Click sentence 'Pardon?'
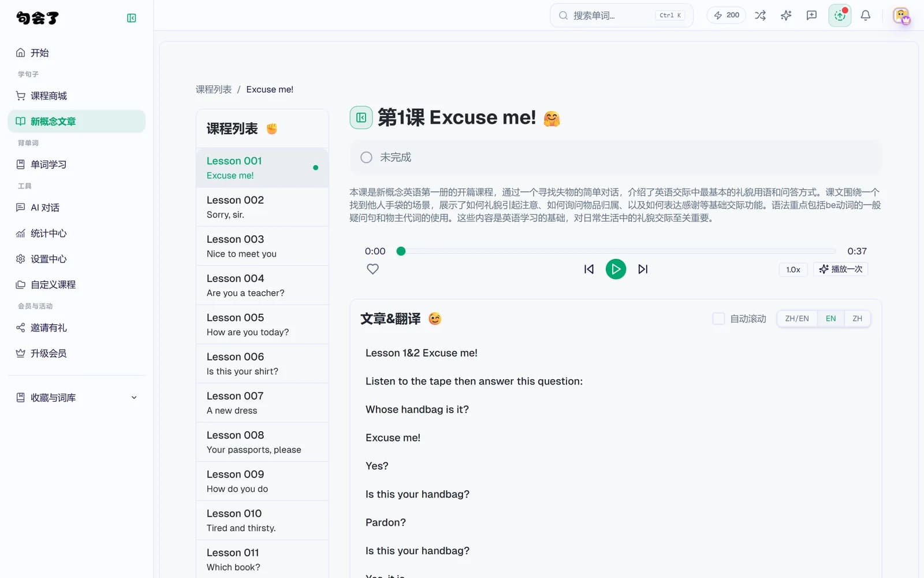This screenshot has width=924, height=578. [386, 523]
